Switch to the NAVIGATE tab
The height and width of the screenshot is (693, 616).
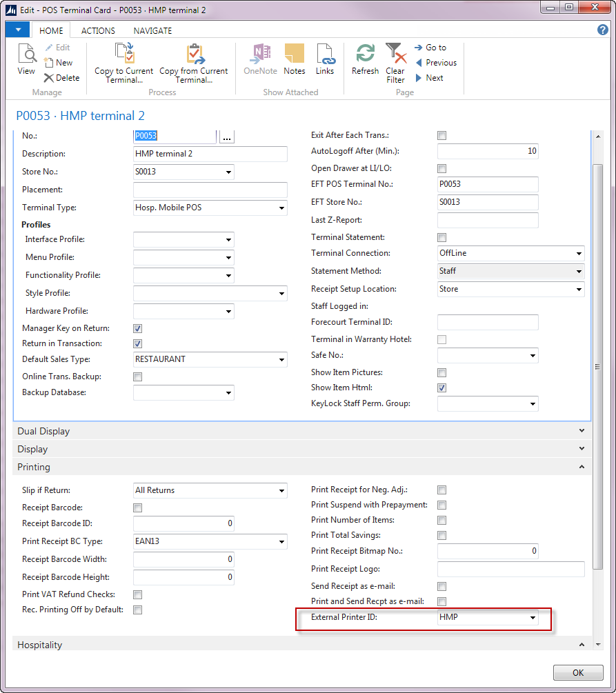(152, 31)
